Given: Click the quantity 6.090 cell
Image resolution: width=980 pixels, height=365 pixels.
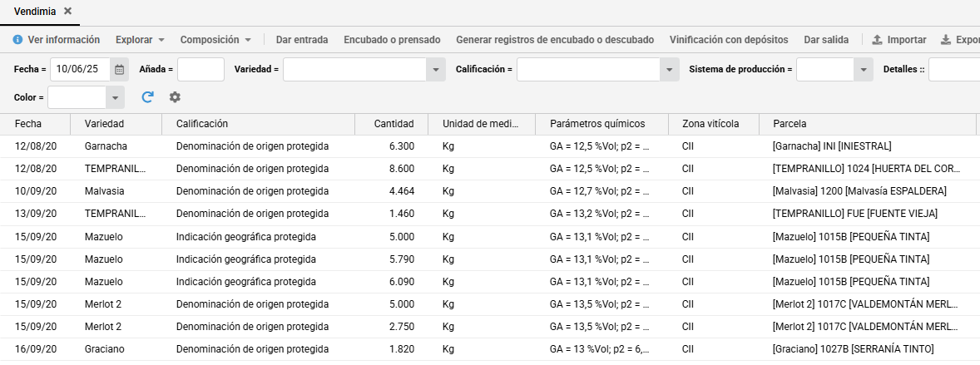Looking at the screenshot, I should click(x=391, y=281).
